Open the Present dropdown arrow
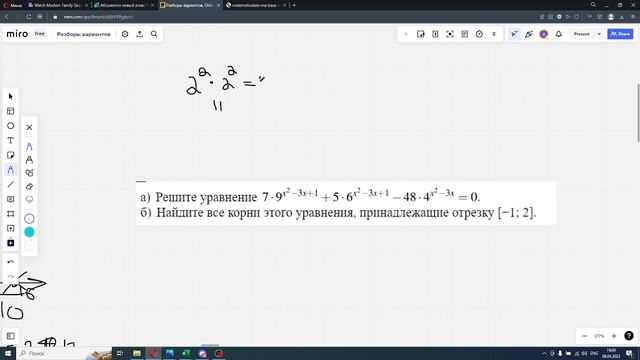 click(599, 34)
